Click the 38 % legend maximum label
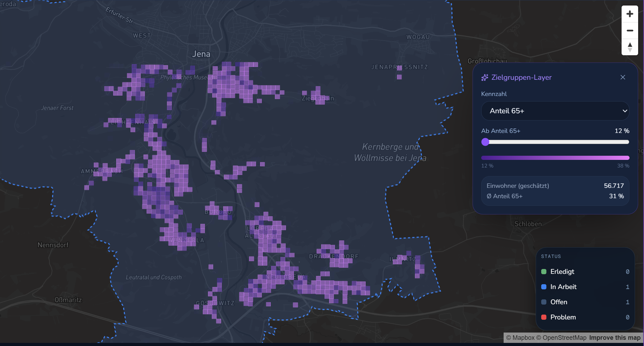 point(623,166)
